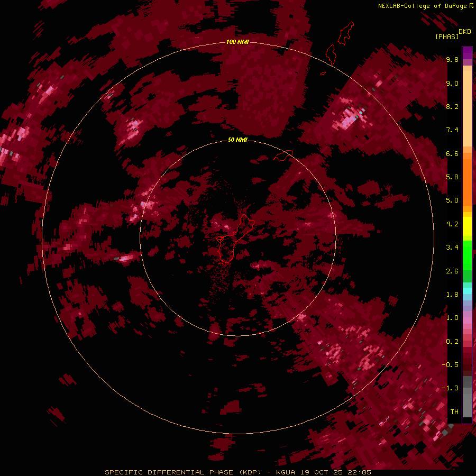Click the NEXLAB-College of DuPage credit text
Viewport: 476px width, 476px height.
click(423, 6)
